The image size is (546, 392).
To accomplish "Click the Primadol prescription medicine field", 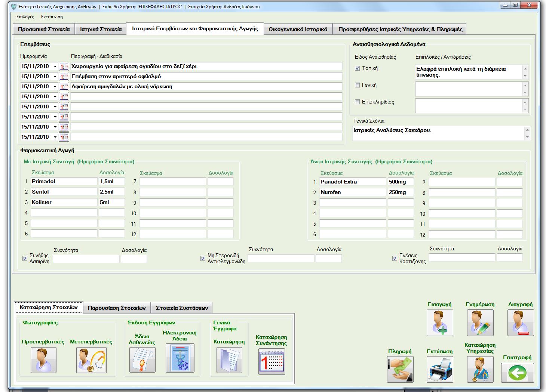I will point(64,181).
